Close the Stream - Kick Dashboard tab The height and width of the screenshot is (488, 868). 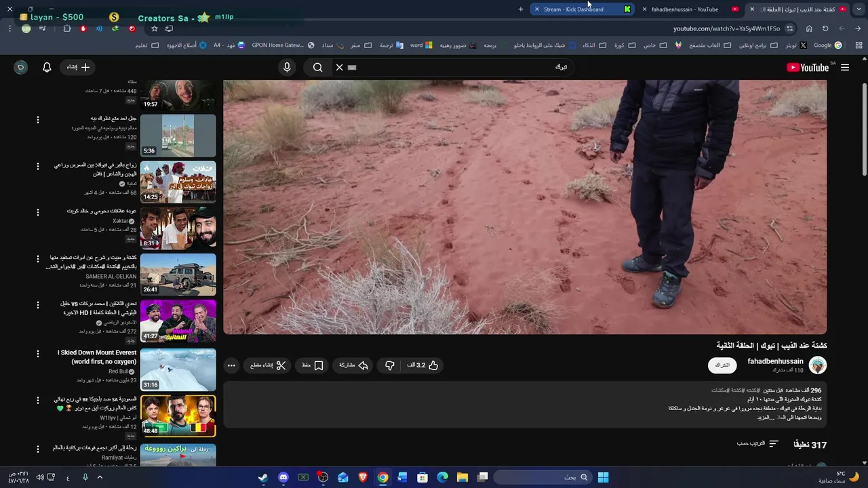click(537, 9)
